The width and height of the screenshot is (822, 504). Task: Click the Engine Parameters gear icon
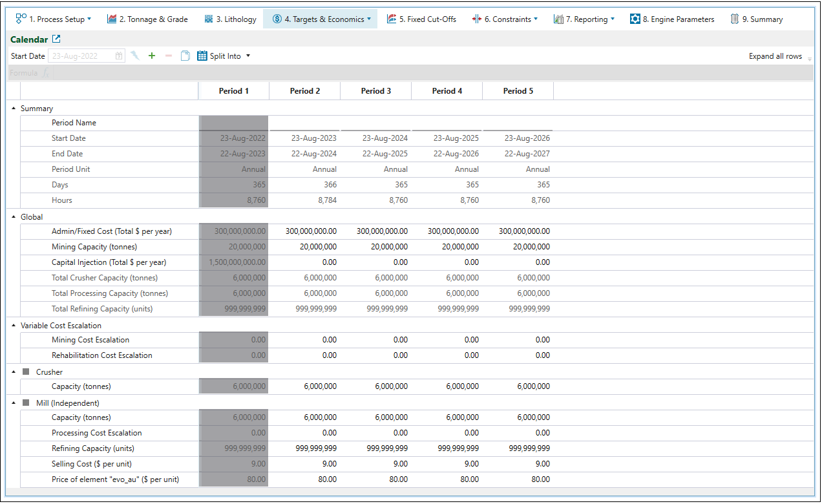point(635,19)
